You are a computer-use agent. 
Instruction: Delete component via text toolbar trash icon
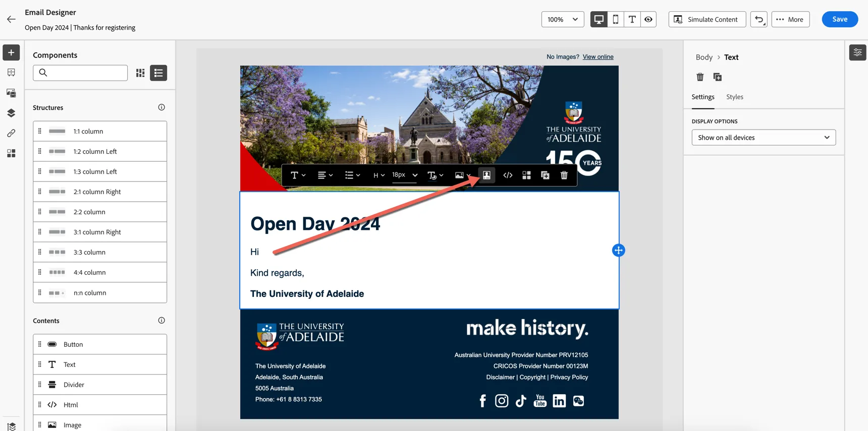[x=564, y=175]
